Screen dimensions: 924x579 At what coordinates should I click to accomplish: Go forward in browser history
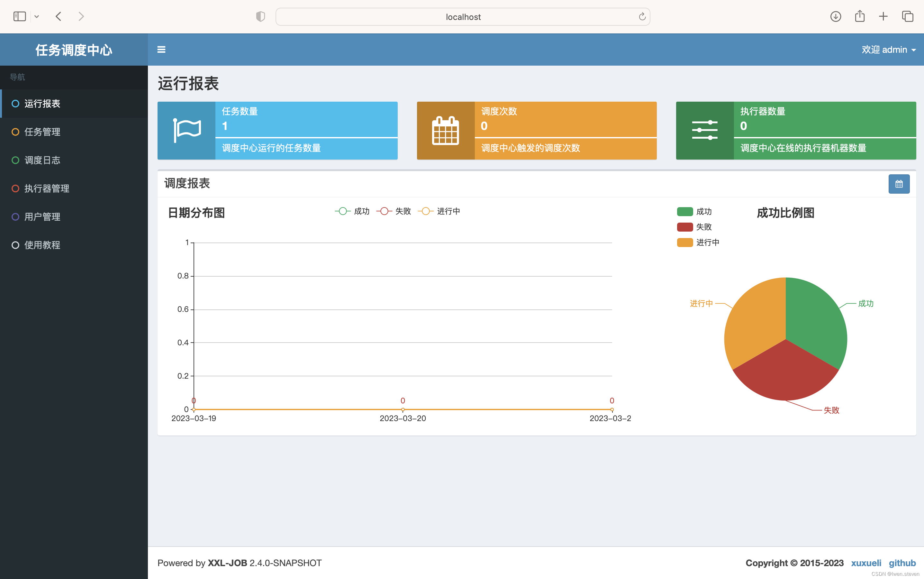click(81, 16)
